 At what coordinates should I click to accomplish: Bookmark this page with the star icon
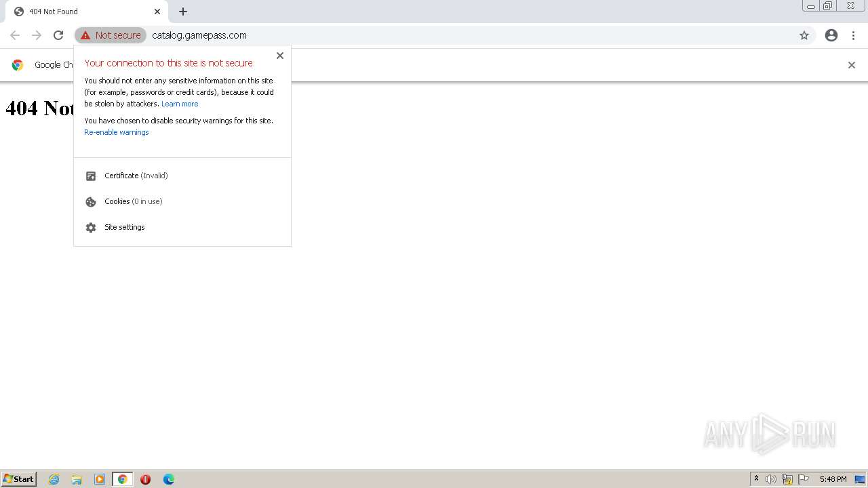[x=804, y=35]
